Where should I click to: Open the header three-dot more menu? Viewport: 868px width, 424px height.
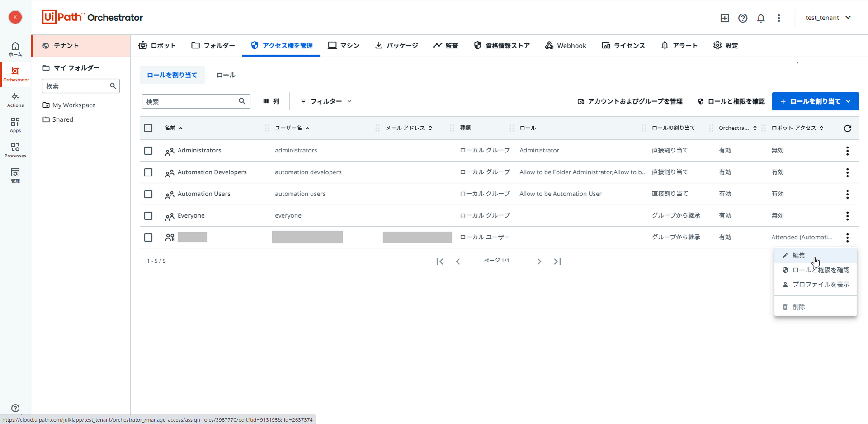click(x=779, y=18)
